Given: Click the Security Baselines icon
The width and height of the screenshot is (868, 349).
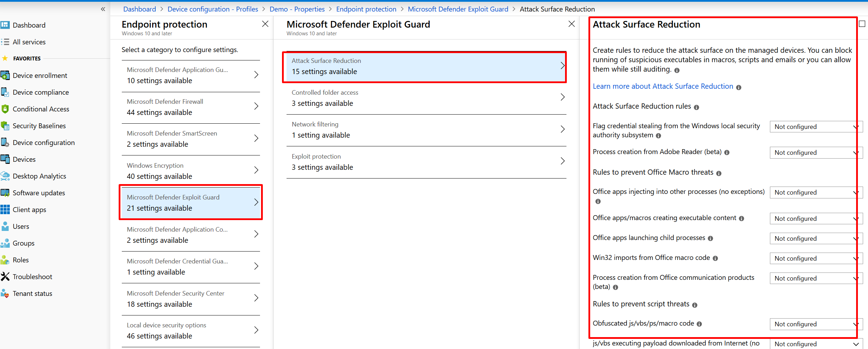Looking at the screenshot, I should coord(5,126).
